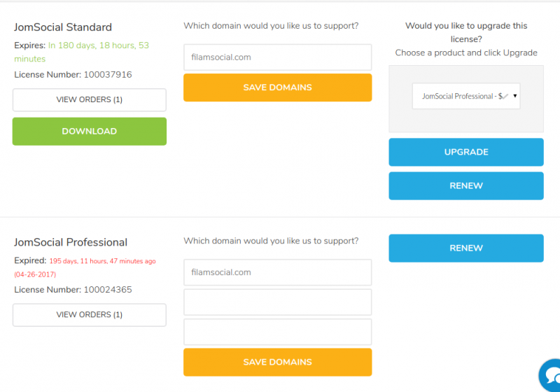
Task: Save domains for JomSocial Standard
Action: click(277, 87)
